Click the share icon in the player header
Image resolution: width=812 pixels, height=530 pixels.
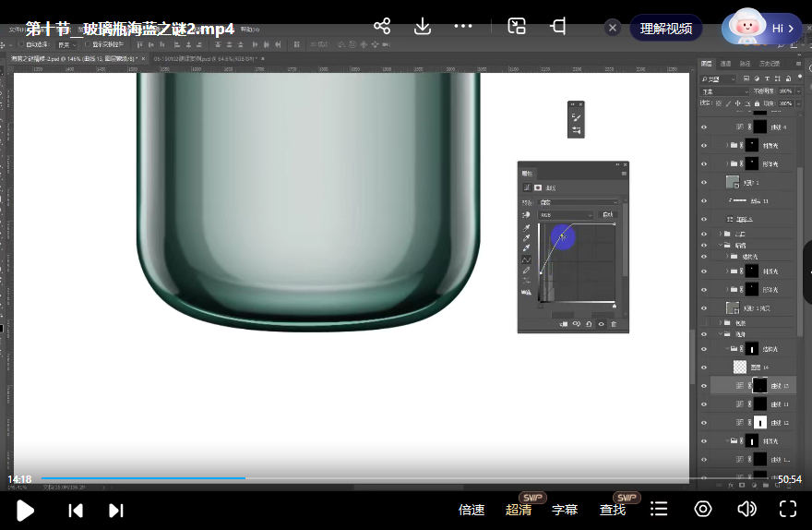(x=382, y=27)
